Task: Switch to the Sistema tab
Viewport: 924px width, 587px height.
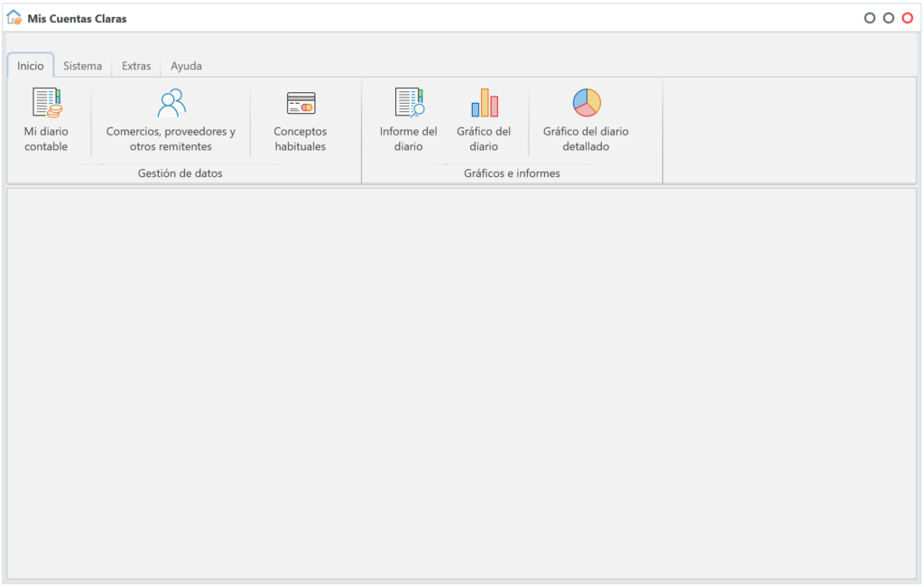Action: 82,66
